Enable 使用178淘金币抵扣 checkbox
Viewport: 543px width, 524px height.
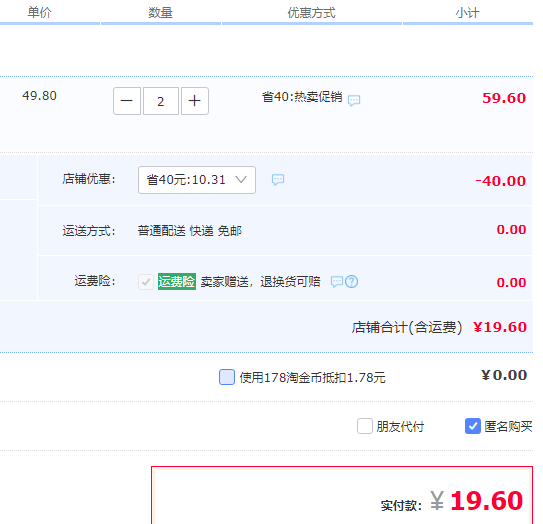tap(227, 377)
